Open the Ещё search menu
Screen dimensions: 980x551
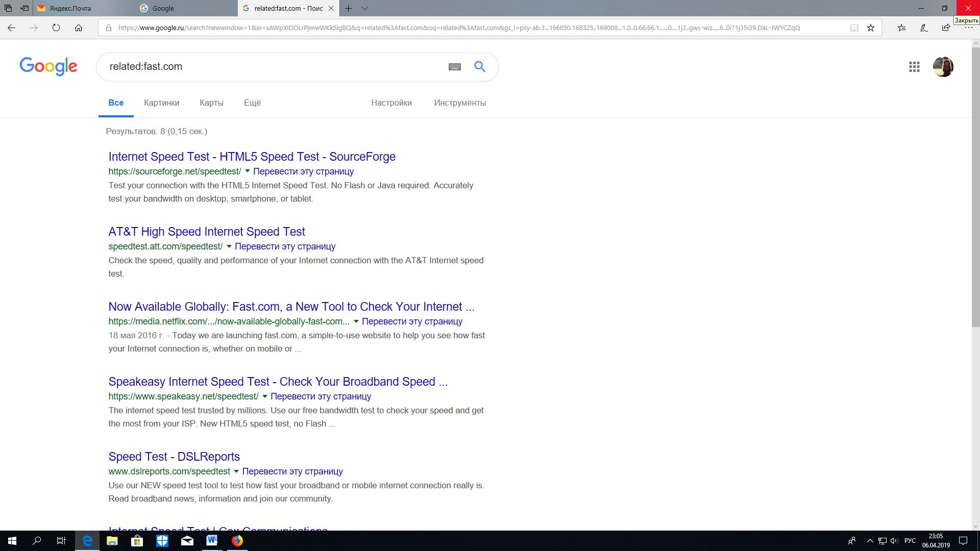coord(252,103)
